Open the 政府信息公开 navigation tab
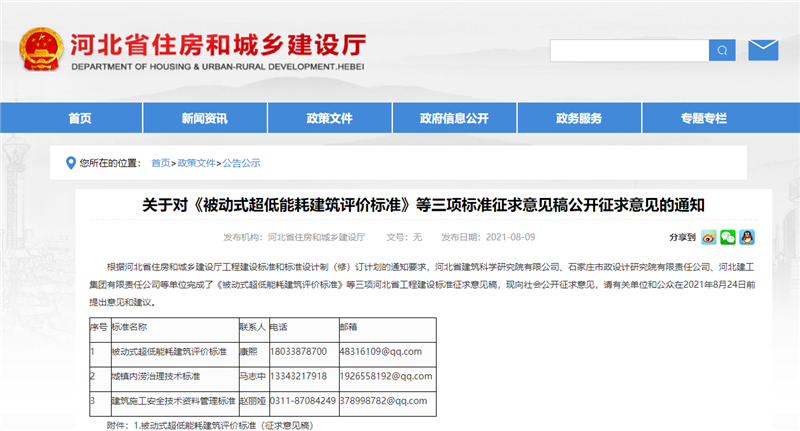This screenshot has height=431, width=800. tap(454, 118)
